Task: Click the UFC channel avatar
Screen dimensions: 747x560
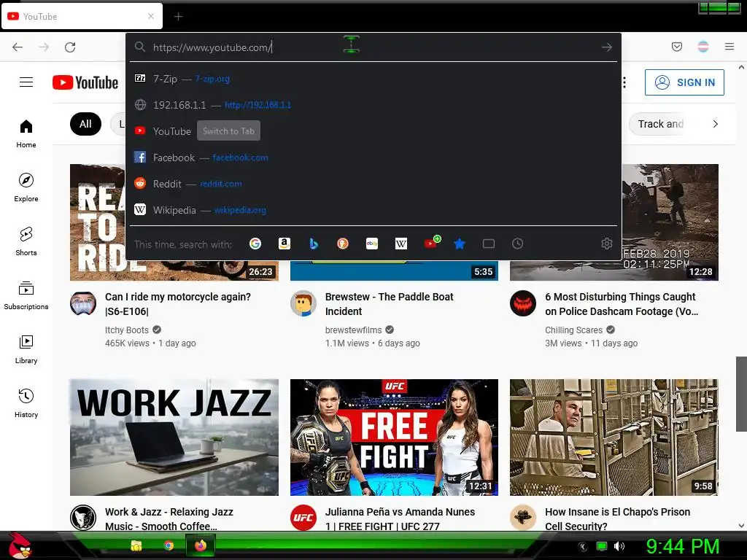Action: (303, 517)
